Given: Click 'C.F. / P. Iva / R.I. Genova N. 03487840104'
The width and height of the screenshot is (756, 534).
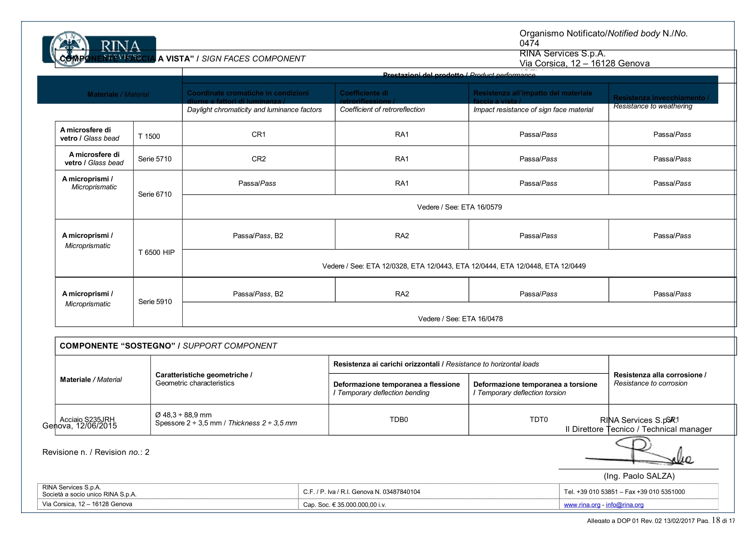Looking at the screenshot, I should (362, 492).
